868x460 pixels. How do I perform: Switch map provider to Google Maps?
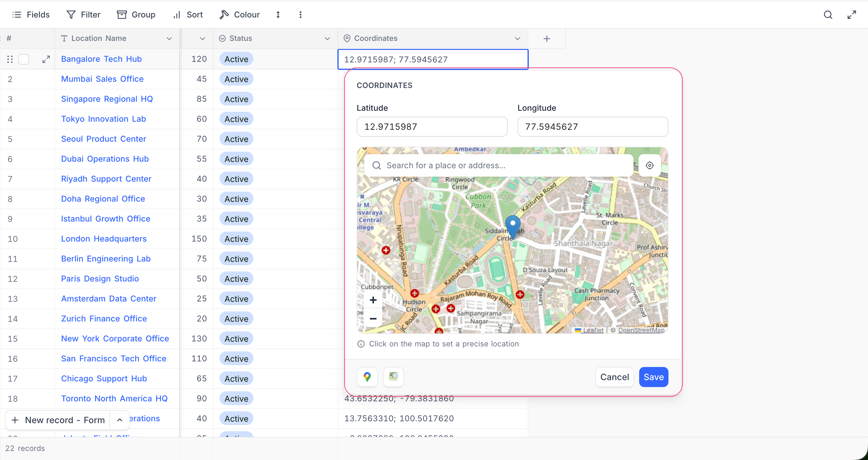pyautogui.click(x=367, y=377)
